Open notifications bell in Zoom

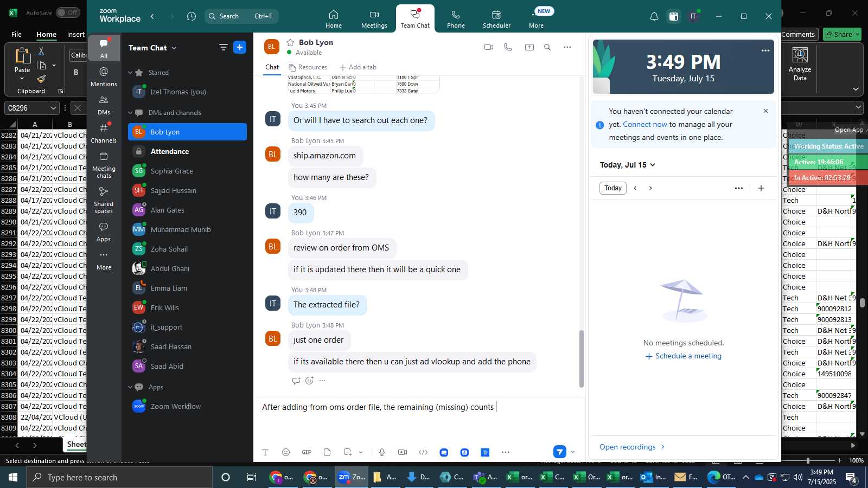coord(654,16)
